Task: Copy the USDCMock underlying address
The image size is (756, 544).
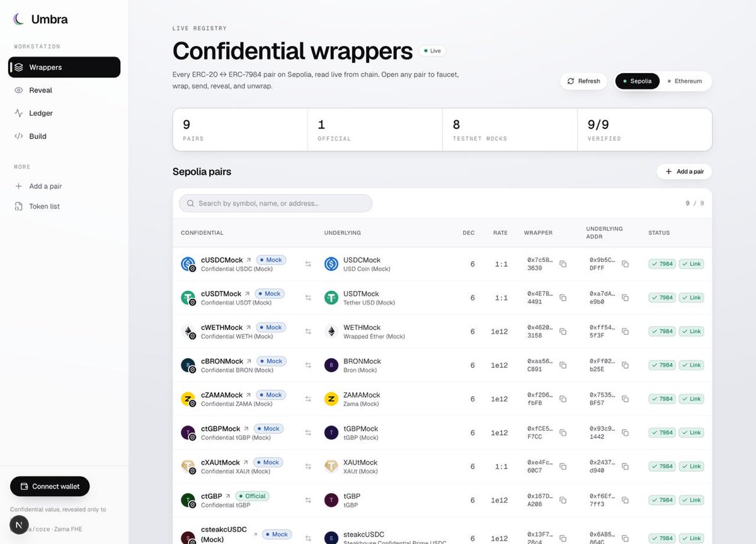Action: (625, 264)
